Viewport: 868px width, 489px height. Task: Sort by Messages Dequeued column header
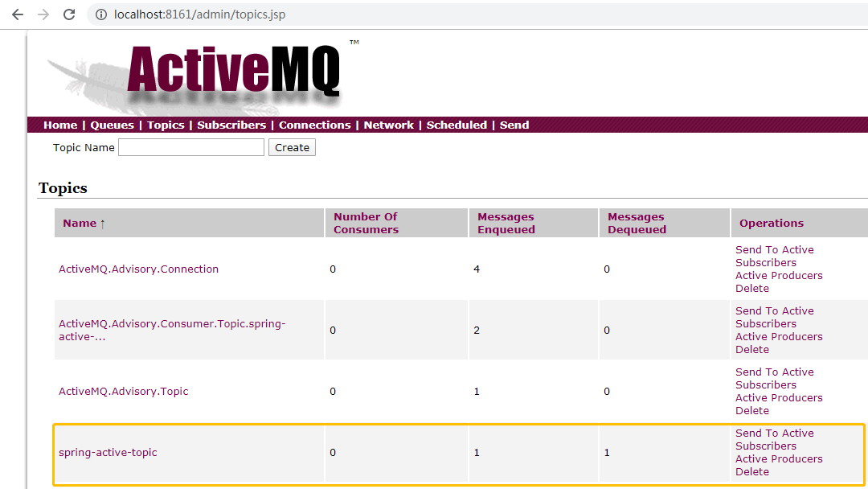click(637, 223)
